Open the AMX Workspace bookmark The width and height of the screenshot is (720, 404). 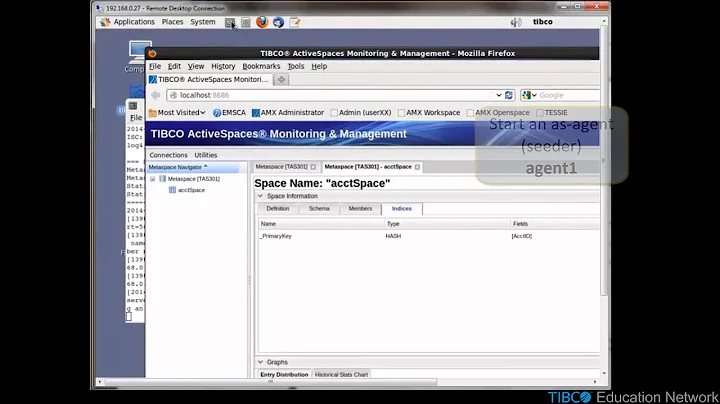click(x=429, y=112)
